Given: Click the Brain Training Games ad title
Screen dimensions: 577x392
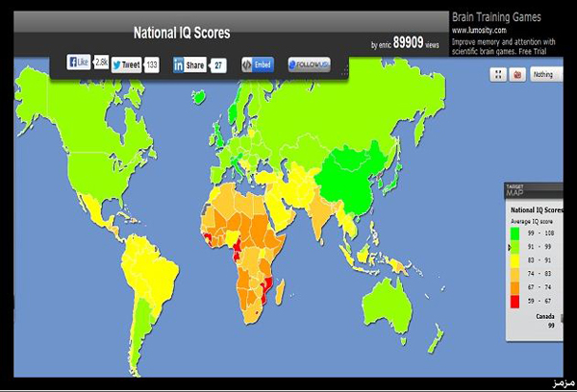Looking at the screenshot, I should click(x=496, y=16).
